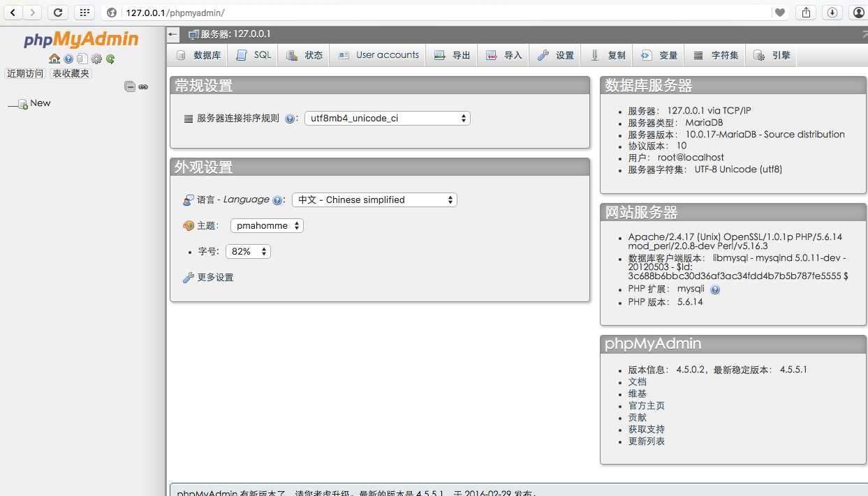
Task: Open the 更多设置 link
Action: (x=216, y=278)
